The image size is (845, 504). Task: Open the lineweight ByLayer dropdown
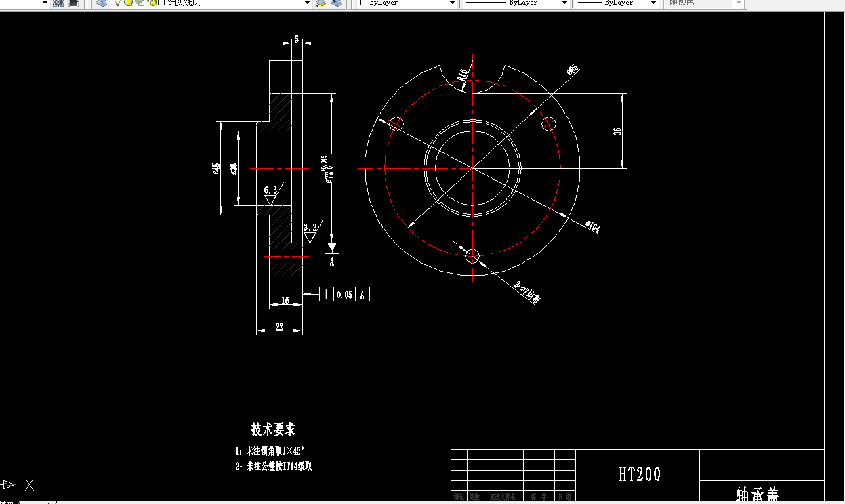pyautogui.click(x=653, y=3)
